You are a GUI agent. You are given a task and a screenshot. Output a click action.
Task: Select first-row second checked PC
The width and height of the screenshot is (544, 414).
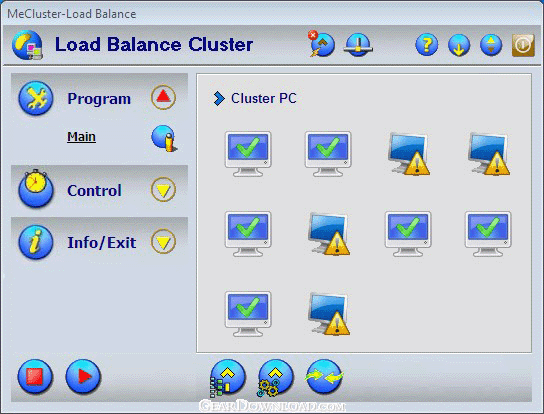(x=328, y=154)
